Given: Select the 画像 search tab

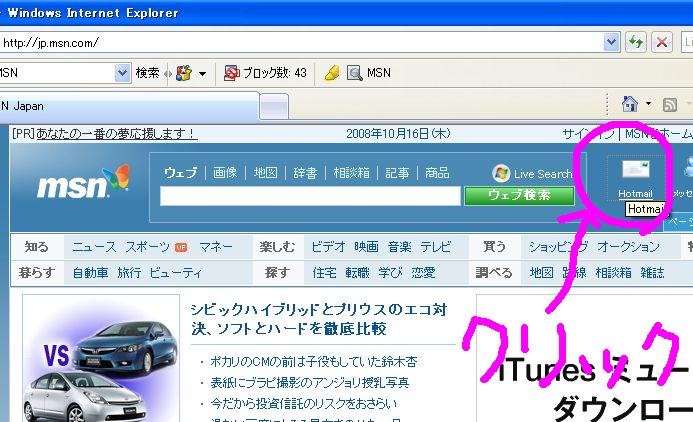Looking at the screenshot, I should coord(225,172).
